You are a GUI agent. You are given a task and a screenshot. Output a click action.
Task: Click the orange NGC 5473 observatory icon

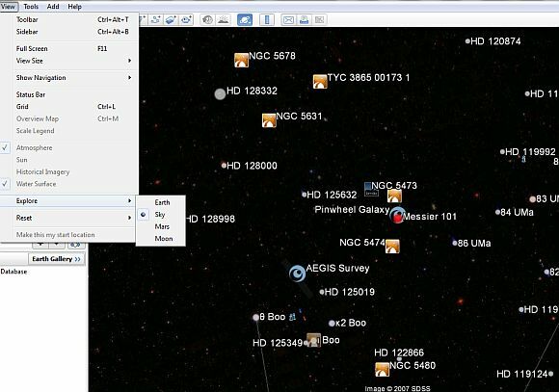[x=394, y=196]
